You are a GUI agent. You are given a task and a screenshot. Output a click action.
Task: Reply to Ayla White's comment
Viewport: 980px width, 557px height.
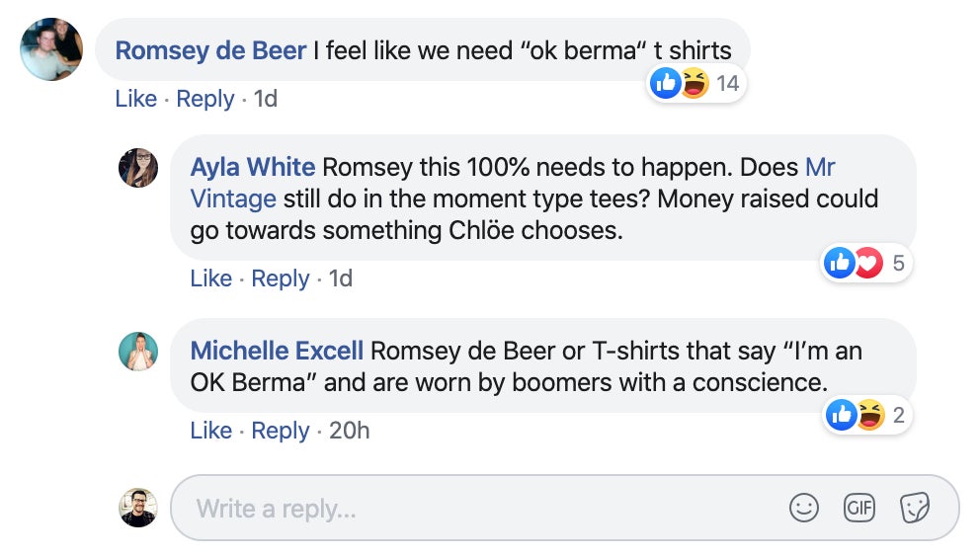coord(281,278)
